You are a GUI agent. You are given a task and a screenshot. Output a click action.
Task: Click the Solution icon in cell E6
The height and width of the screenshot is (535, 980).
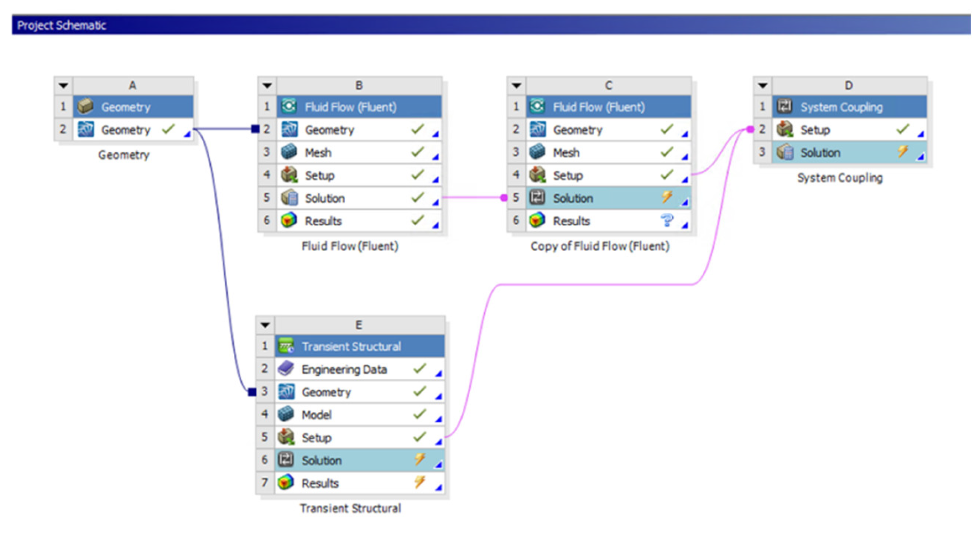pos(286,460)
